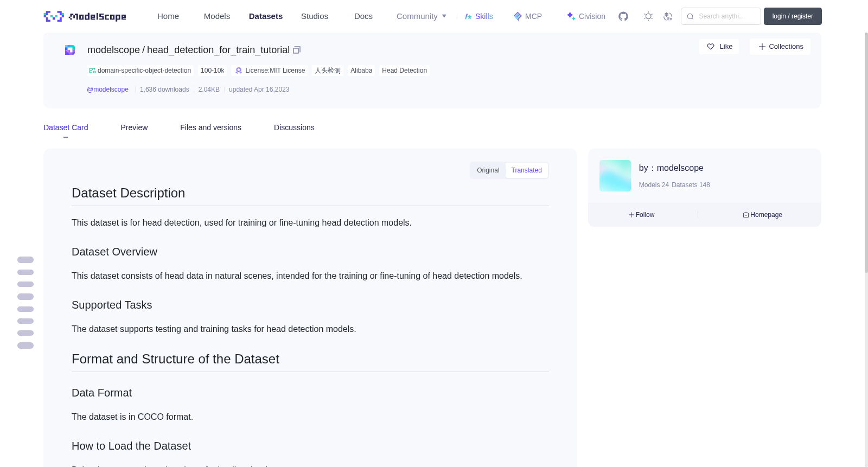
Task: Select the Preview tab
Action: pos(134,127)
